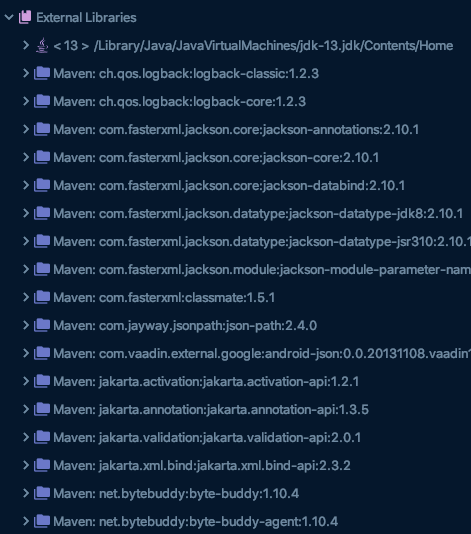
Task: Expand the jackson-datatype-jsr310 library
Action: tap(26, 241)
